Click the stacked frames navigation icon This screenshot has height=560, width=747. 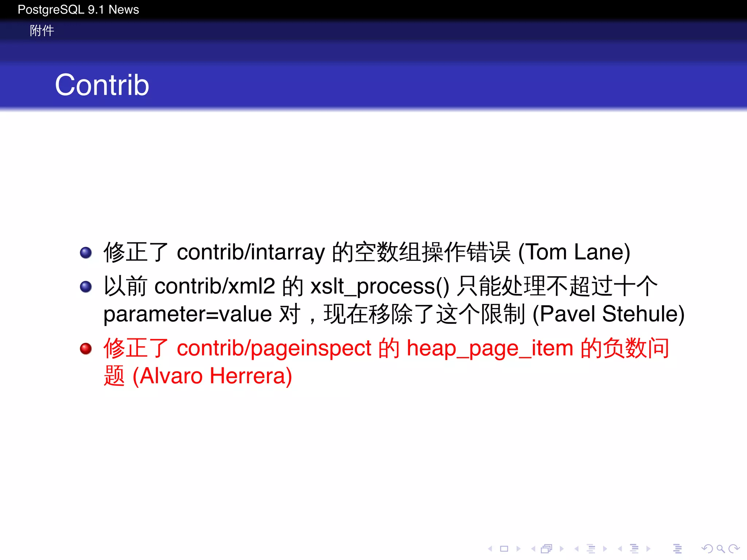coord(546,548)
